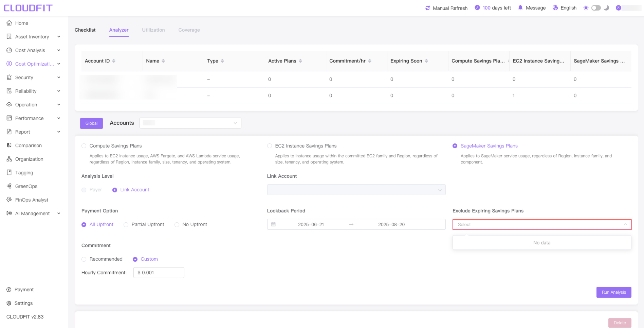Click the Run Analysis button
The image size is (644, 328).
point(614,292)
